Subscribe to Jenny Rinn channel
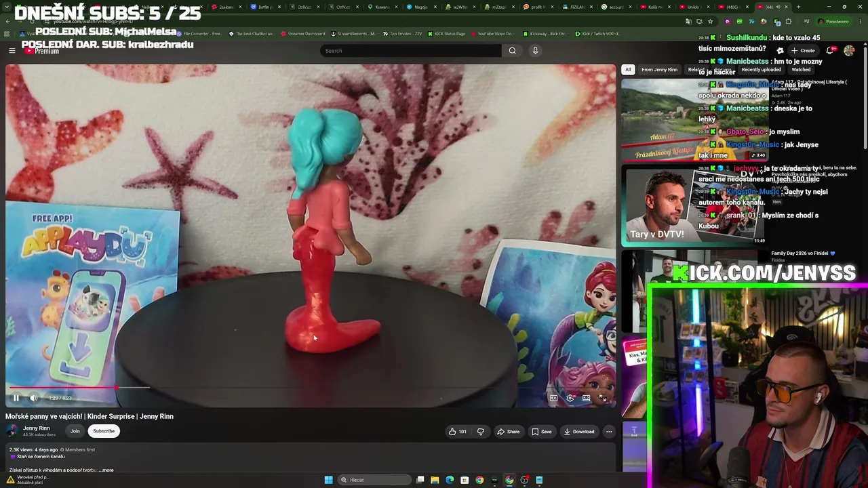The height and width of the screenshot is (488, 868). [104, 431]
